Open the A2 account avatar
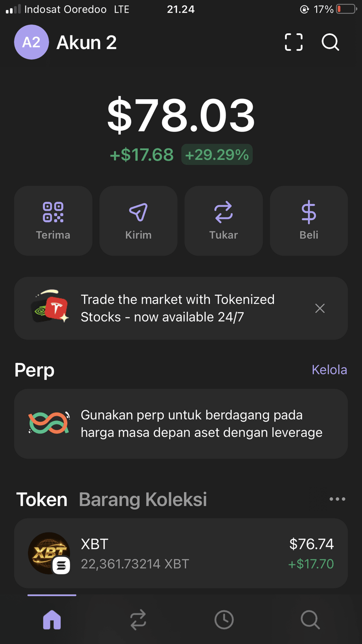Image resolution: width=362 pixels, height=644 pixels. pos(31,42)
